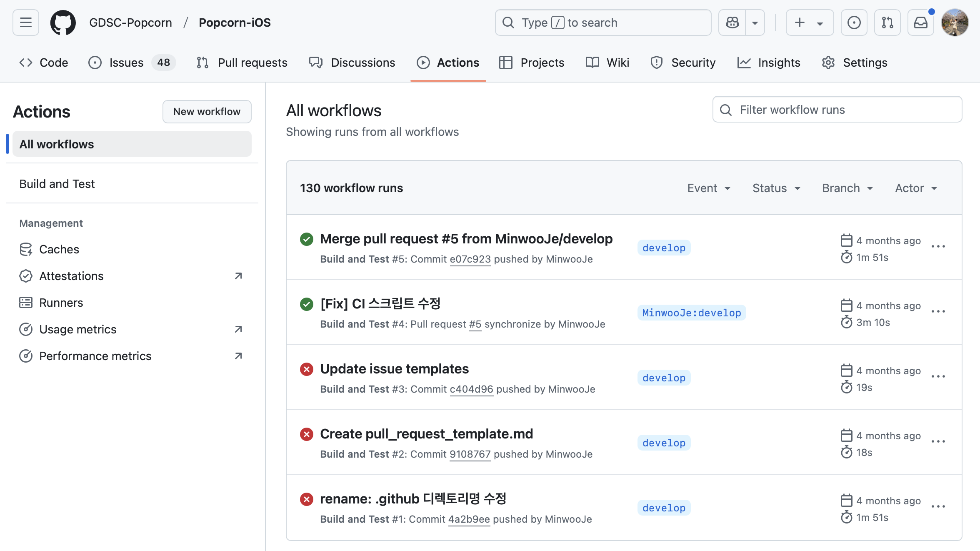Click the New workflow button

pyautogui.click(x=207, y=112)
